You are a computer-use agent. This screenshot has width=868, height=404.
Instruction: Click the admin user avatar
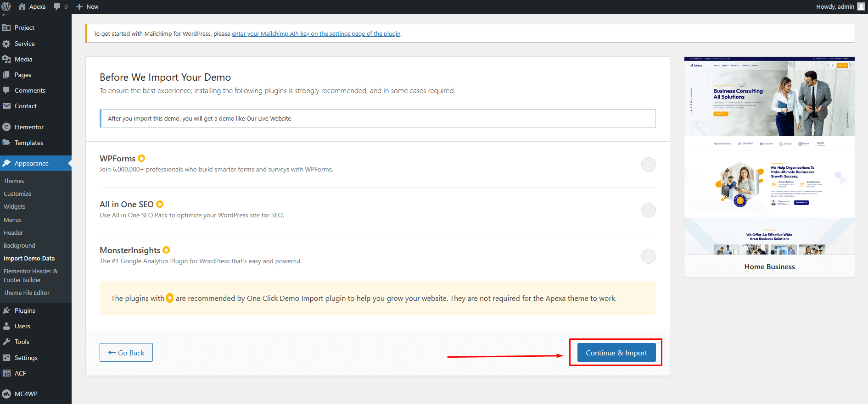(861, 6)
